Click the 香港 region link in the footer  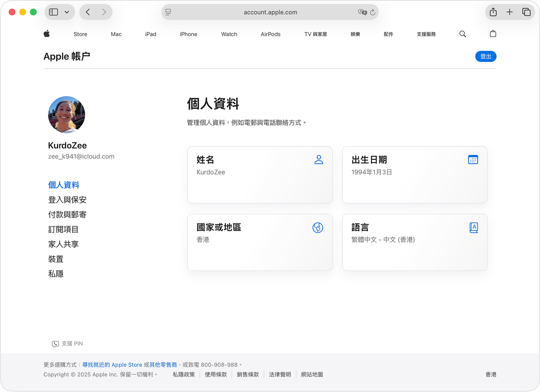491,374
